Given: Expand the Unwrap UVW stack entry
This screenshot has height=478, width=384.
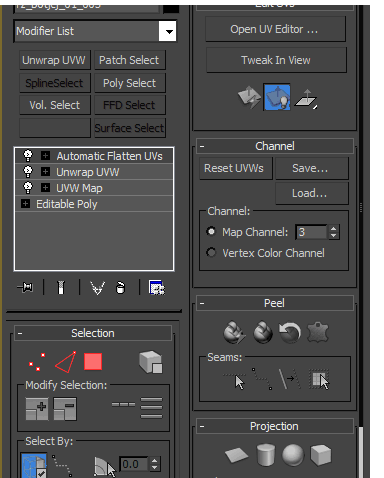Looking at the screenshot, I should (x=45, y=172).
